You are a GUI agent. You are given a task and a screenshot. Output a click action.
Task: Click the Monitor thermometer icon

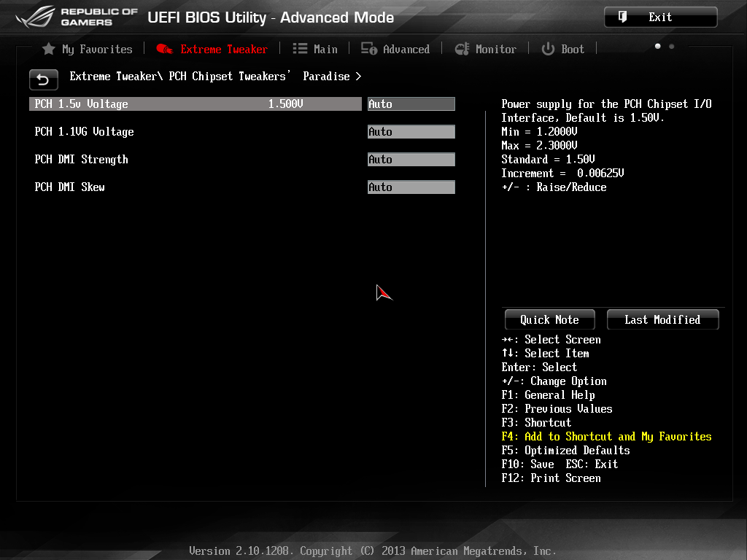coord(462,49)
